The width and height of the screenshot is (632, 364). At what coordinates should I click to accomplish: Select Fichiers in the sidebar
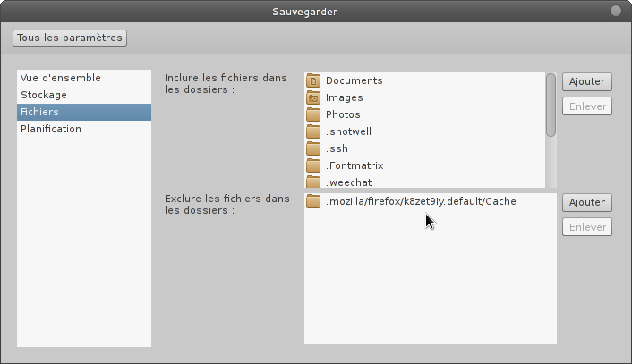point(40,112)
